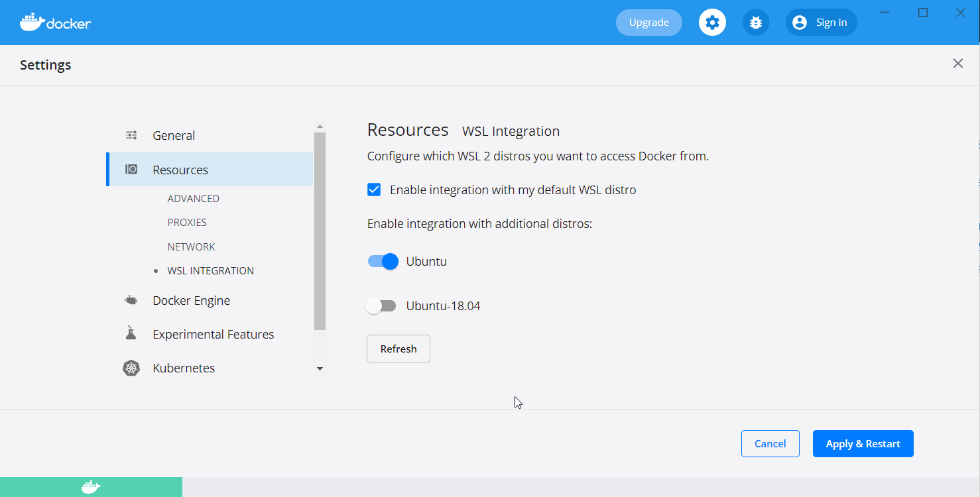This screenshot has width=980, height=497.
Task: Turn off the Ubuntu integration toggle
Action: (x=382, y=261)
